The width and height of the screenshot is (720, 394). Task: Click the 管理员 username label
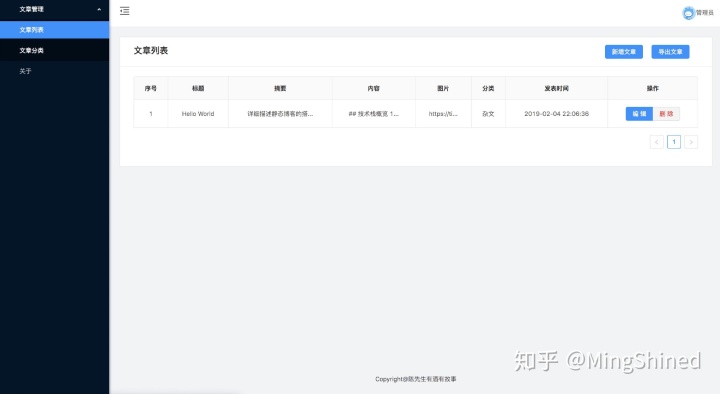point(705,13)
